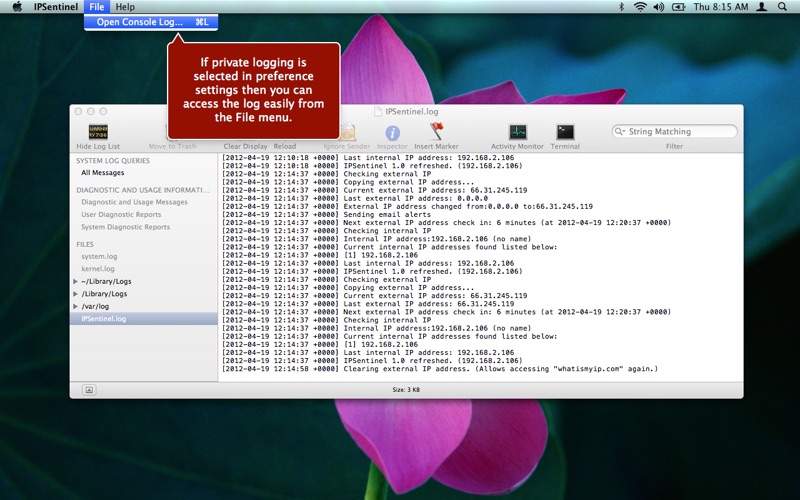Image resolution: width=800 pixels, height=500 pixels.
Task: Click Clear Display in the toolbar
Action: [245, 146]
